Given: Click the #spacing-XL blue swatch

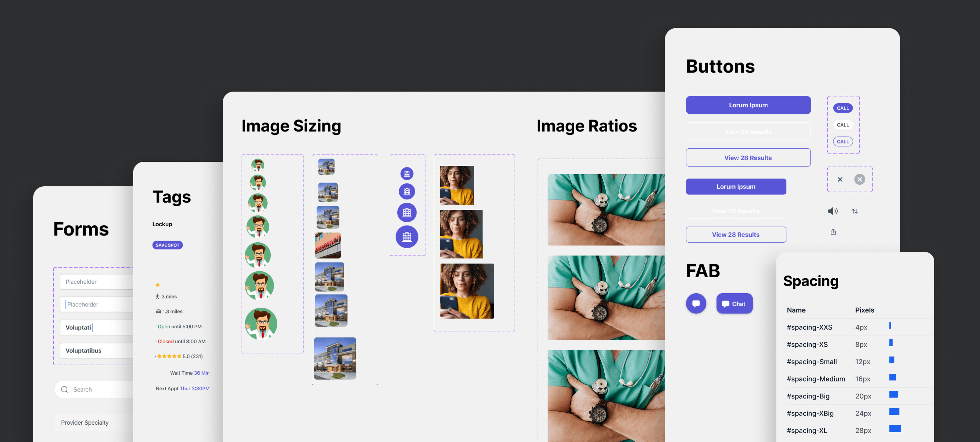Looking at the screenshot, I should [x=895, y=429].
